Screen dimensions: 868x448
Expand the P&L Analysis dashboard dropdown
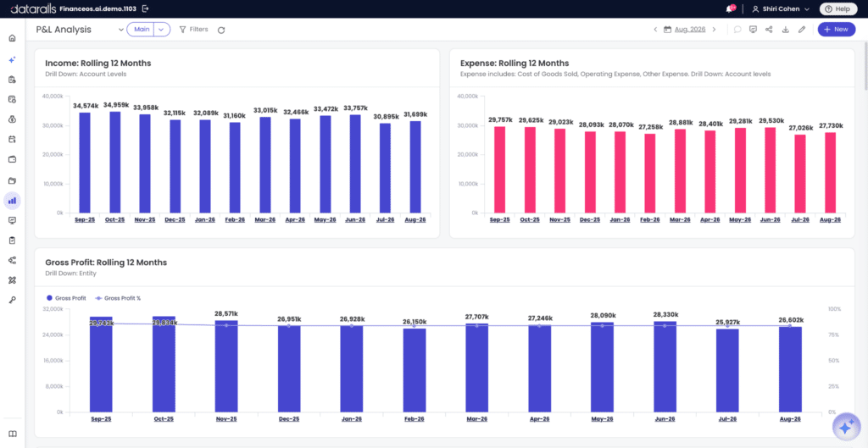tap(121, 30)
